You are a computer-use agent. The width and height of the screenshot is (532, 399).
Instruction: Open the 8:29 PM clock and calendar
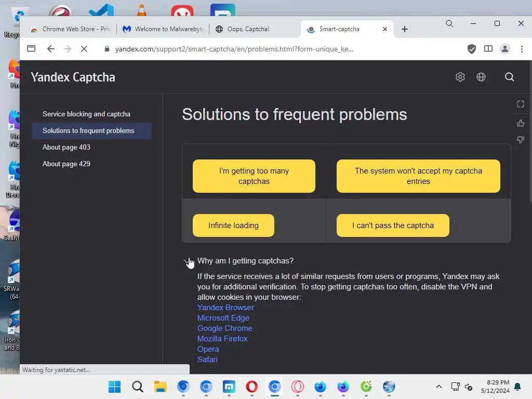(x=495, y=387)
